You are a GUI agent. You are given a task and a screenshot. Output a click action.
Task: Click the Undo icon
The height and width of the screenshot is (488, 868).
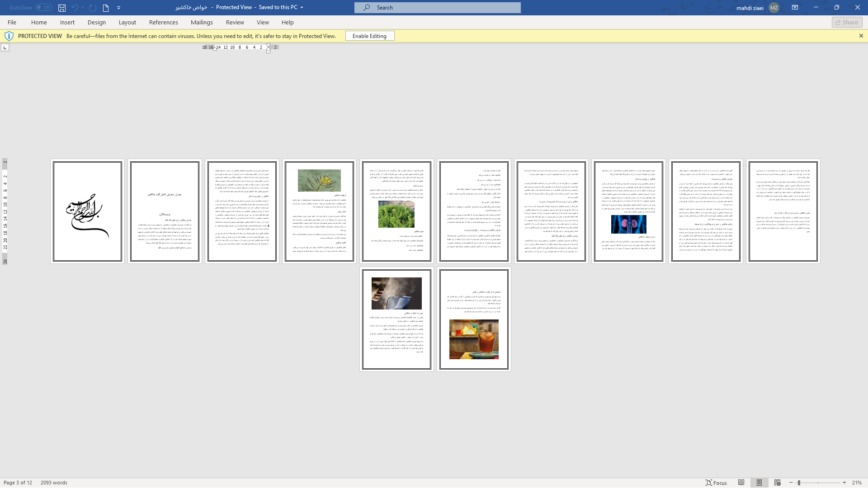point(75,8)
